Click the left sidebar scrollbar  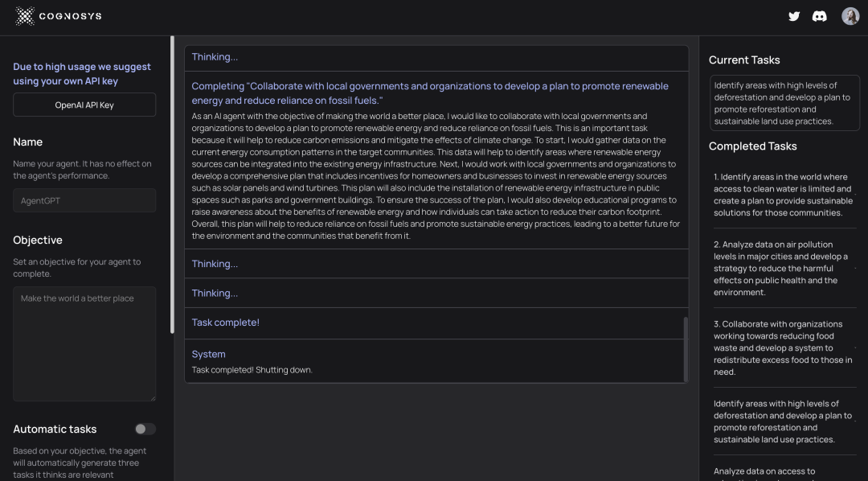(x=172, y=184)
